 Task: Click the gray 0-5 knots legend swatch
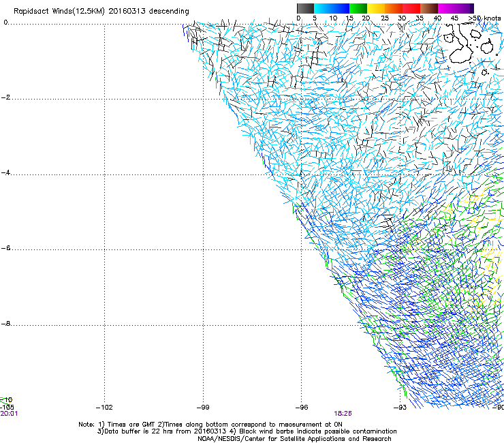pos(305,8)
